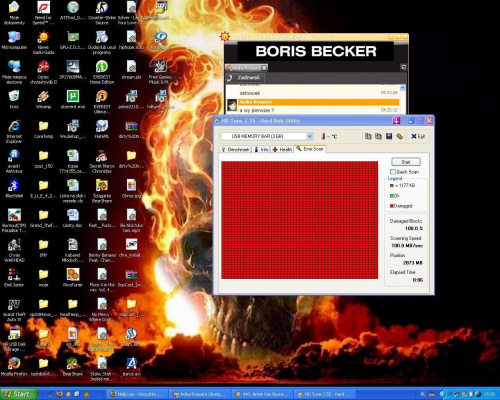Switch to Anitka Rospara taskbar button
500x400 pixels.
[200, 394]
